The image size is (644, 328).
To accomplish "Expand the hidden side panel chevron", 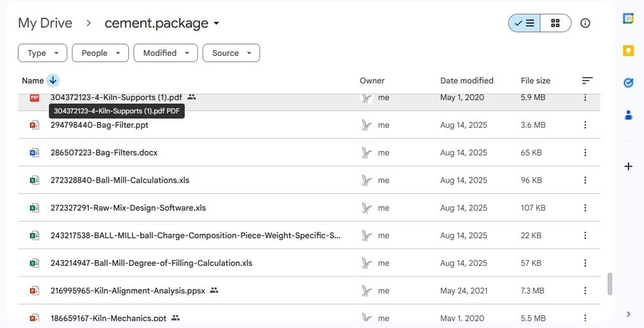I will (628, 314).
